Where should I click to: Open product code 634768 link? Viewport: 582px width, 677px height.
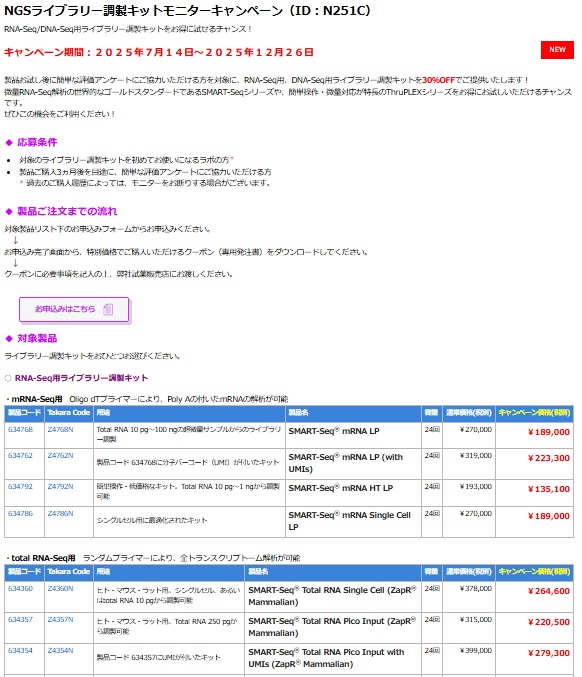[20, 429]
